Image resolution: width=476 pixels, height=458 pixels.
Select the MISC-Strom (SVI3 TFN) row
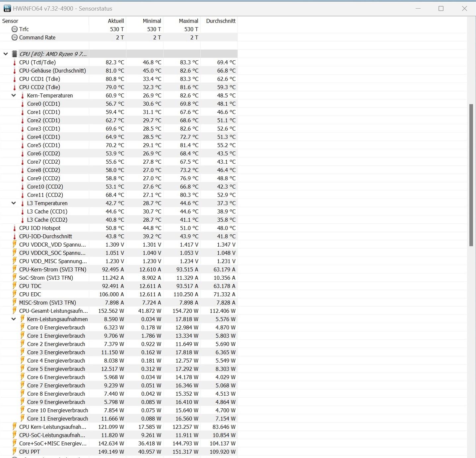119,303
